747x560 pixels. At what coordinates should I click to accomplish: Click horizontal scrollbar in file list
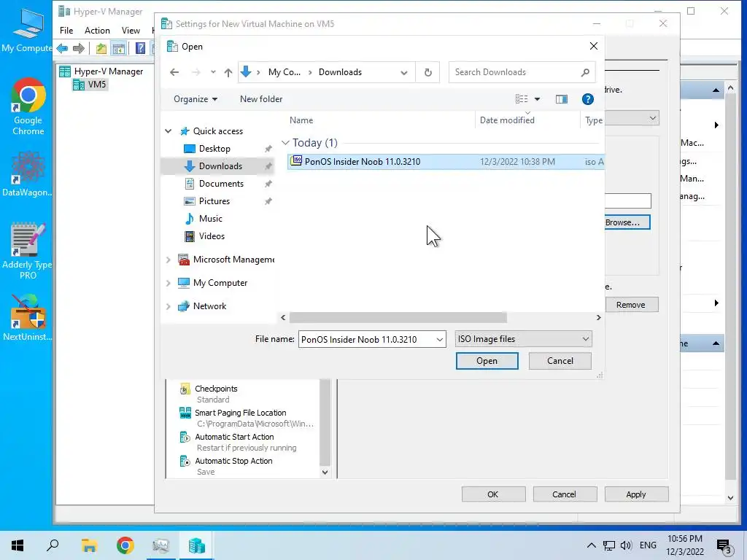point(398,318)
